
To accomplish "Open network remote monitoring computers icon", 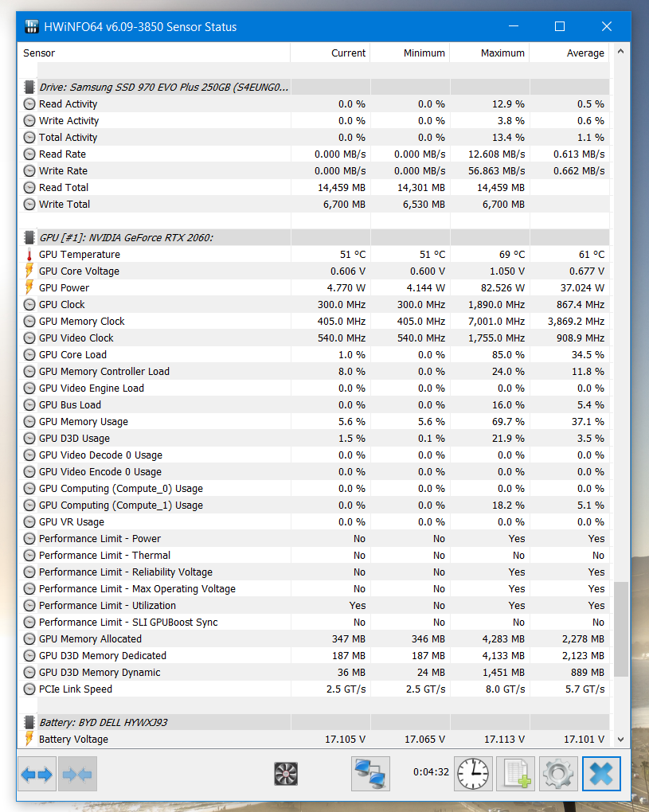I will coord(370,774).
